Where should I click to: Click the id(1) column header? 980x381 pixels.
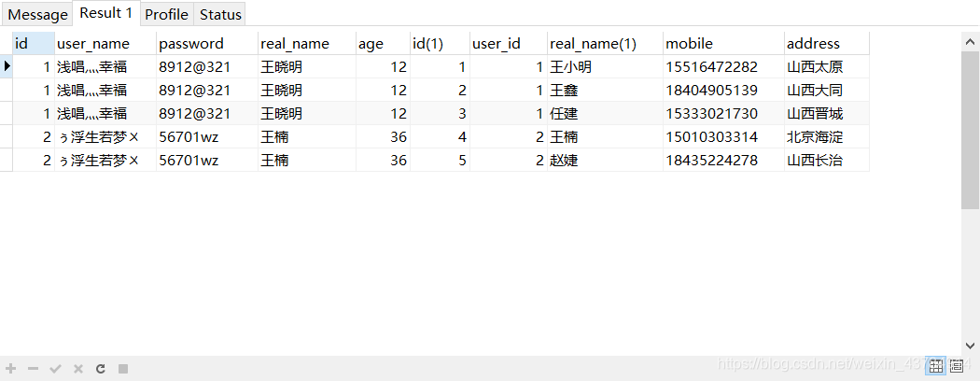pyautogui.click(x=440, y=43)
